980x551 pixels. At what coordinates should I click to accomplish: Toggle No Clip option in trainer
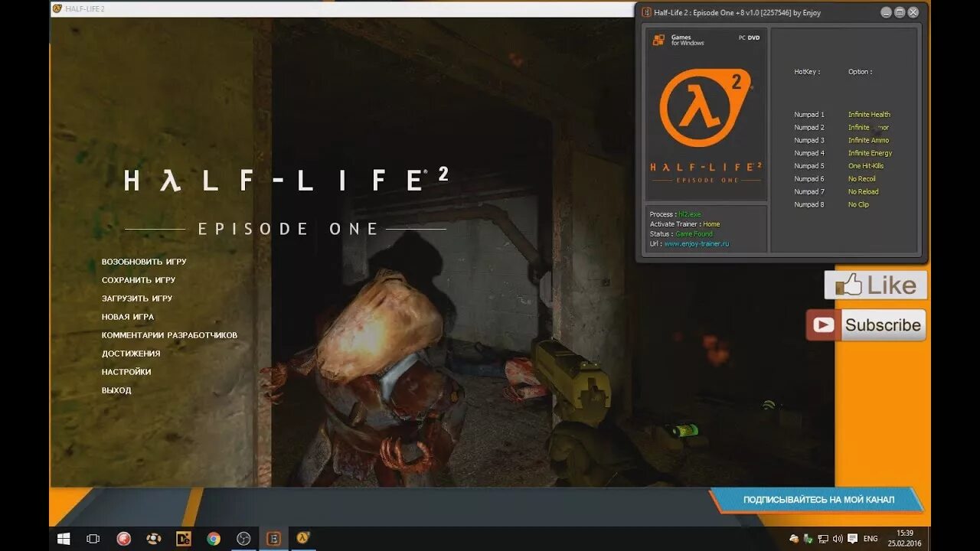coord(858,205)
